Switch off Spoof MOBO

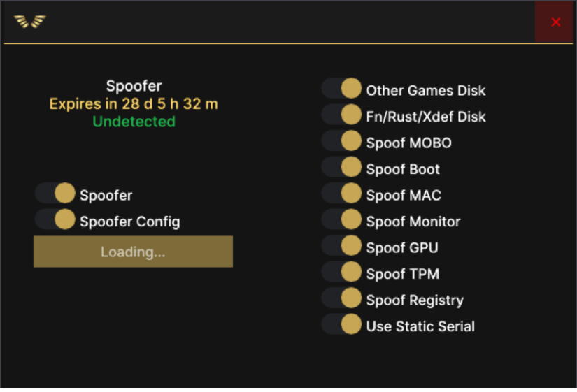click(342, 141)
